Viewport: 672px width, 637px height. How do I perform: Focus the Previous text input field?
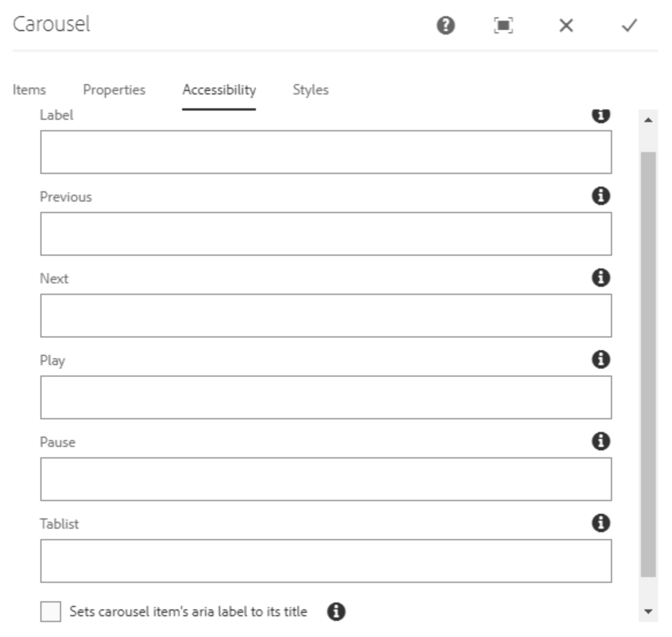[x=326, y=234]
